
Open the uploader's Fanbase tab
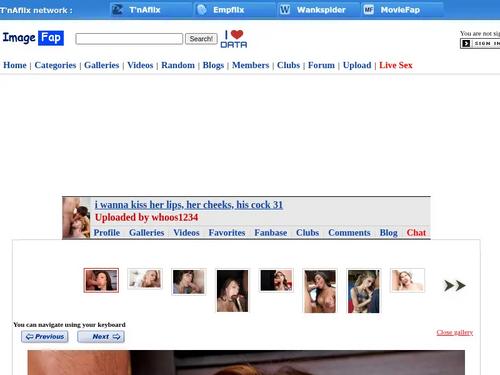point(271,232)
